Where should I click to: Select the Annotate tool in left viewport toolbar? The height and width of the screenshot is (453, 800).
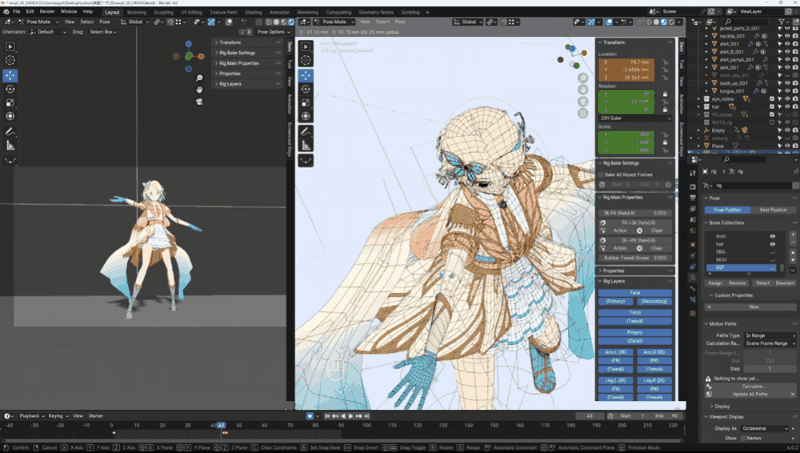[10, 131]
